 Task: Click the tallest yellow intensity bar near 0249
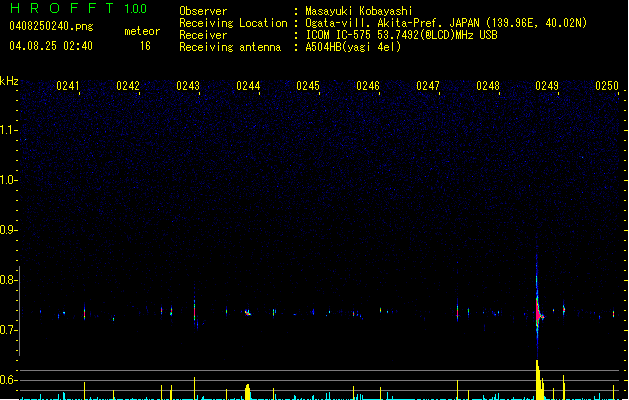pyautogui.click(x=538, y=380)
